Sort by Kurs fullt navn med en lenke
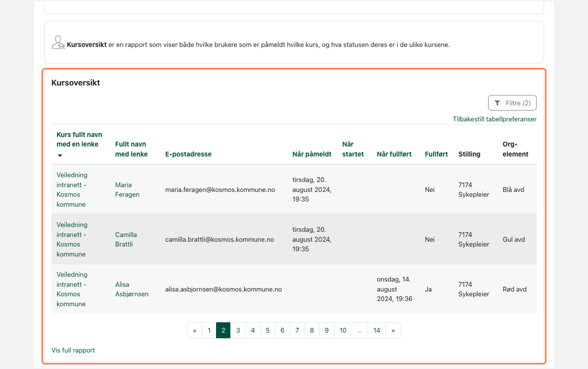 click(x=79, y=139)
